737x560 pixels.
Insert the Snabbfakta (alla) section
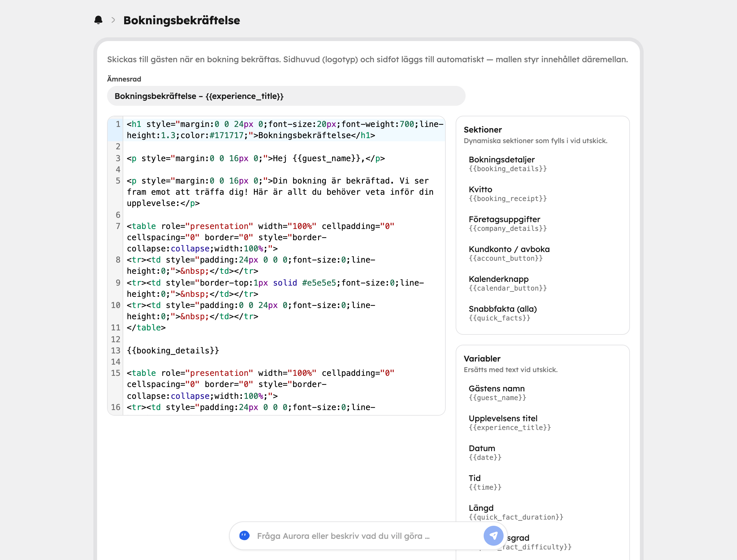[x=542, y=313]
